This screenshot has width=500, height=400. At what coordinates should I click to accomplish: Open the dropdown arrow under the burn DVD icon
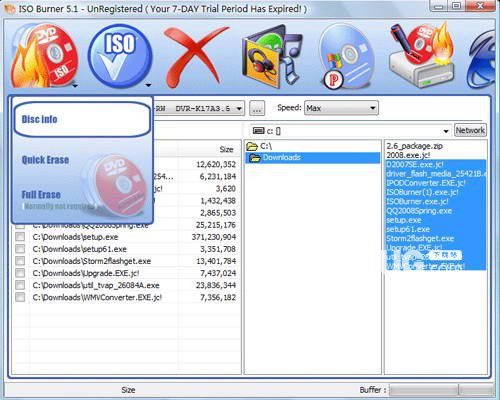click(75, 86)
